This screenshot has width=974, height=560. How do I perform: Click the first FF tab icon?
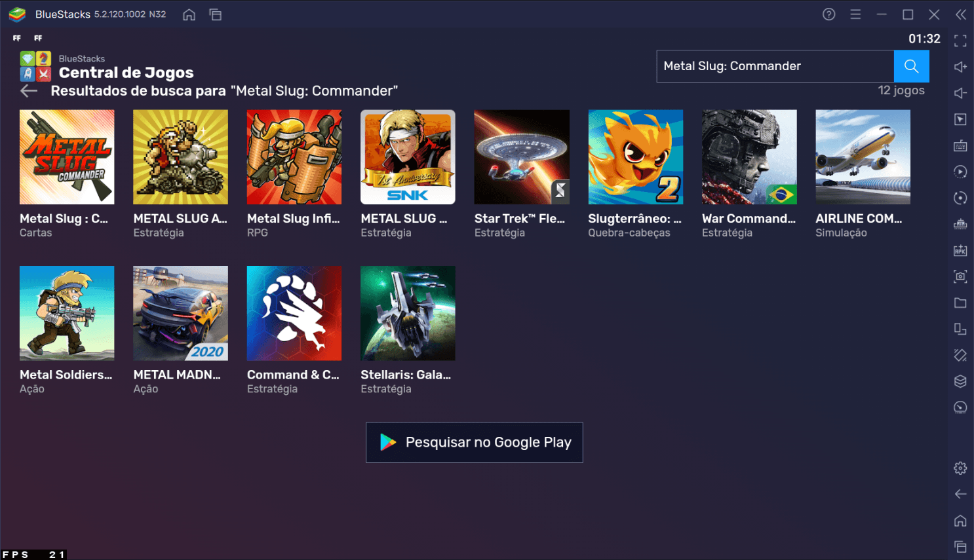click(x=17, y=38)
